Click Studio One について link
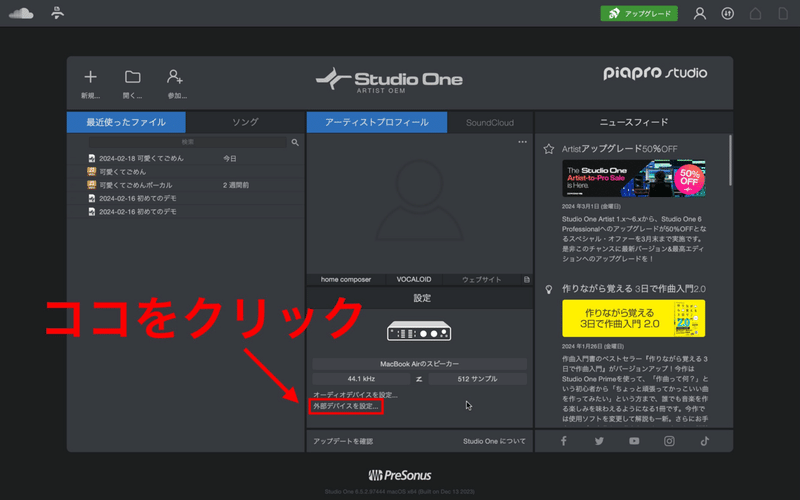Viewport: 800px width, 500px height. coord(494,441)
